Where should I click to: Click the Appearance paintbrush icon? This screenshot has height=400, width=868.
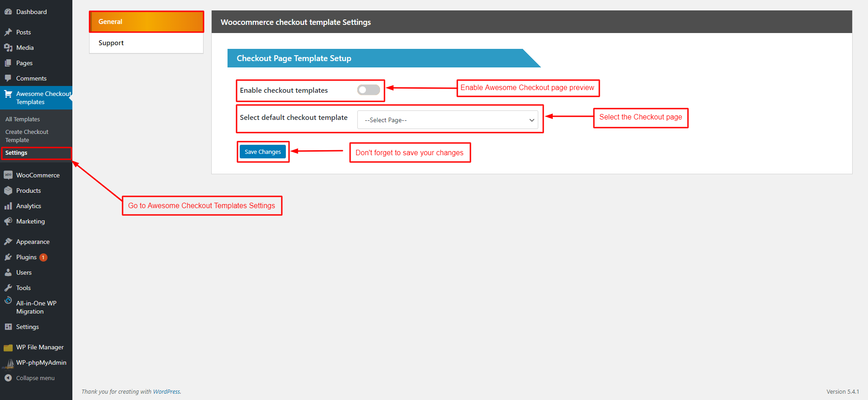[8, 242]
